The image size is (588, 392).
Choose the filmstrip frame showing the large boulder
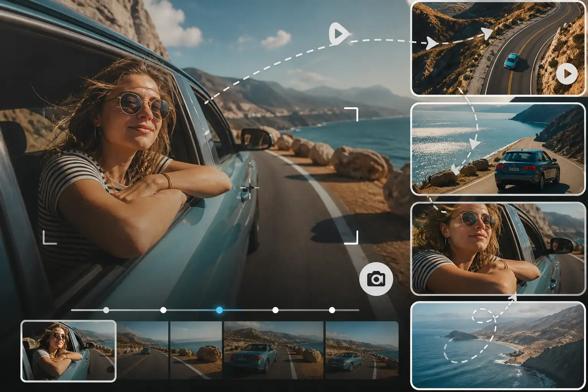196,350
